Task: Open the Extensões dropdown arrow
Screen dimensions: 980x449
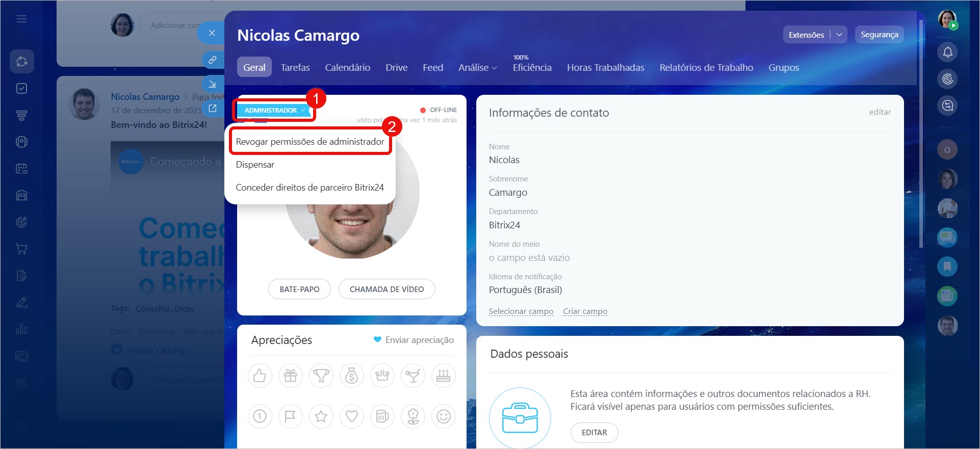Action: click(839, 35)
